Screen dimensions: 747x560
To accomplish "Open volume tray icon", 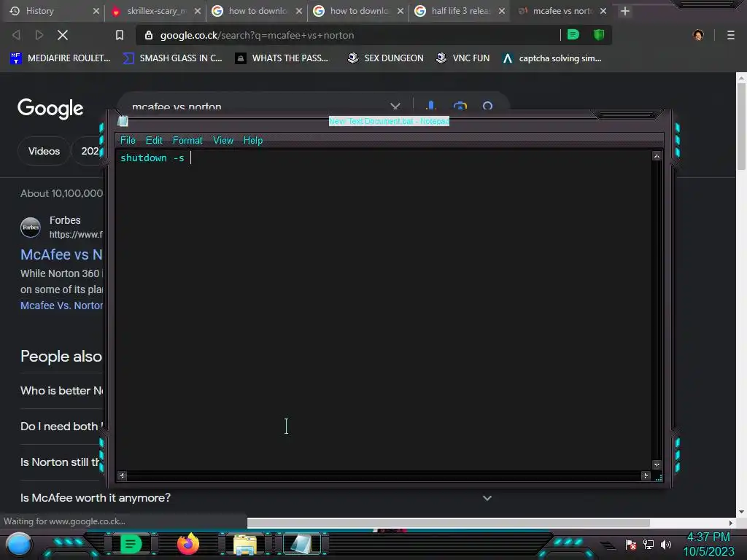I will [665, 544].
